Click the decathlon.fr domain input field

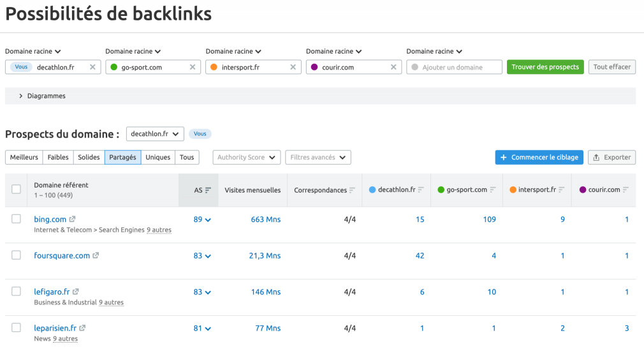click(53, 67)
